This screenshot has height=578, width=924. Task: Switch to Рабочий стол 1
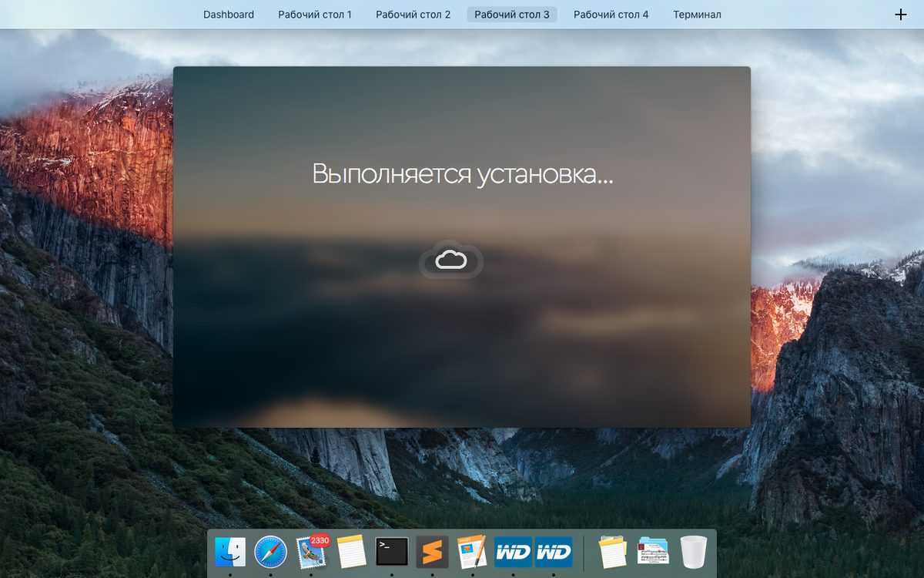315,15
